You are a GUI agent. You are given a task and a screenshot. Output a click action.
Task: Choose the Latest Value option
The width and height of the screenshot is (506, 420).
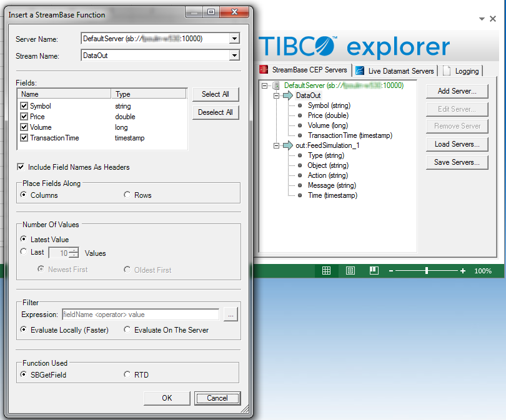[24, 239]
